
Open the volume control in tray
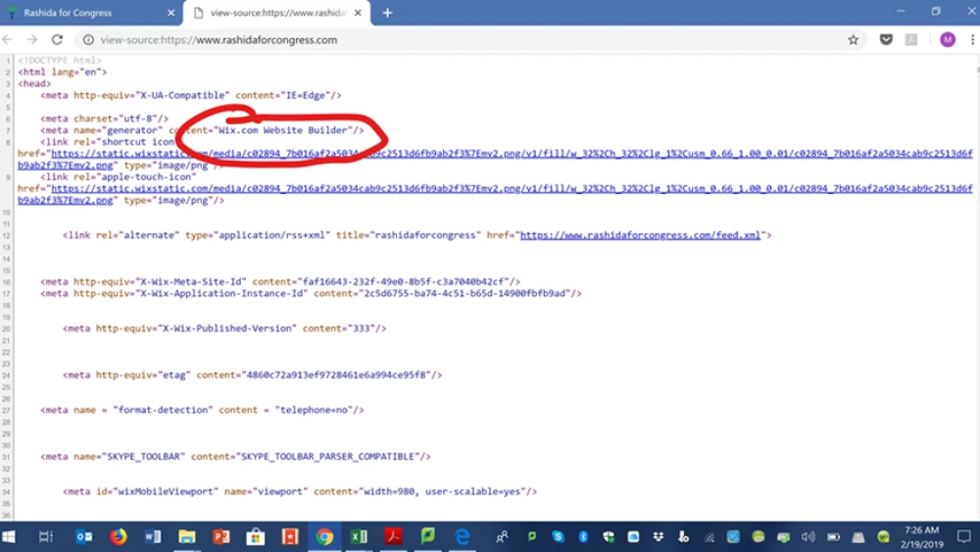[x=808, y=536]
